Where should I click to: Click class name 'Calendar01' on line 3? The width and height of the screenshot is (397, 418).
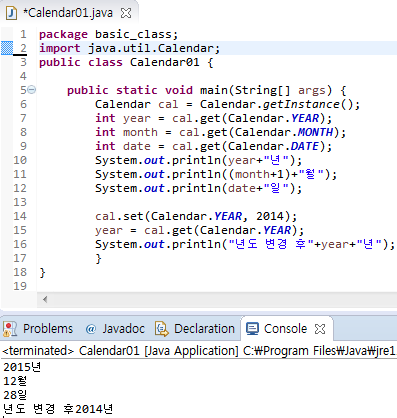pyautogui.click(x=165, y=62)
